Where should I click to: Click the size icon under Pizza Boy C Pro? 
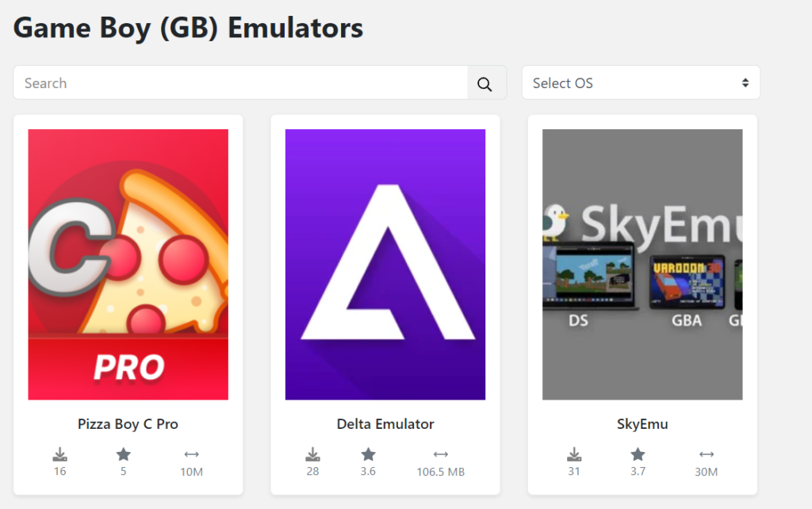190,454
